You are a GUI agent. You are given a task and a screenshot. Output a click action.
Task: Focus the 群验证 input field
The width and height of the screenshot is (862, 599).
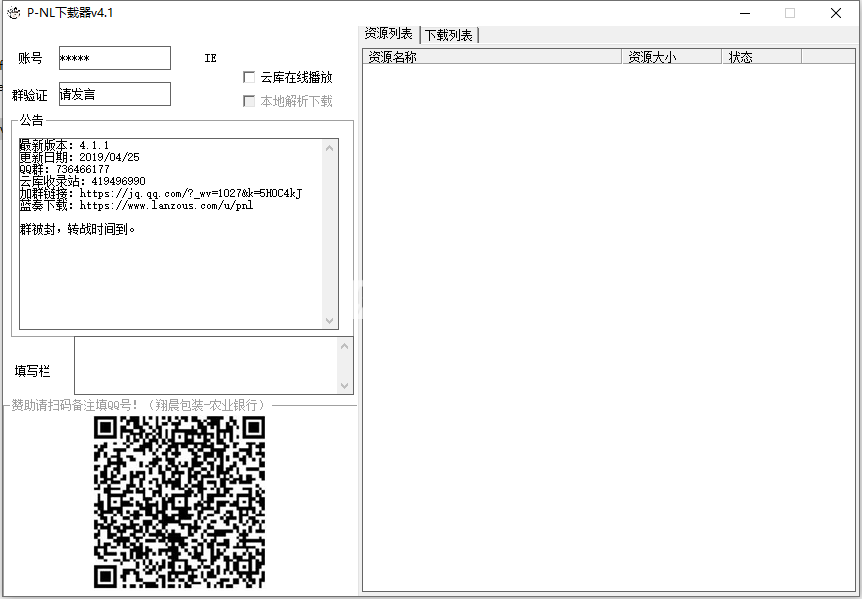[x=115, y=94]
